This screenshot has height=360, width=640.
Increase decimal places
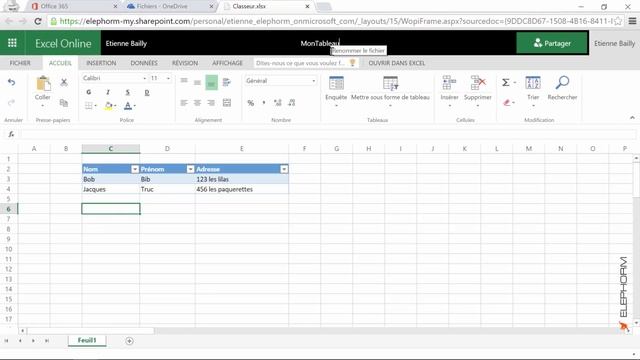(278, 103)
